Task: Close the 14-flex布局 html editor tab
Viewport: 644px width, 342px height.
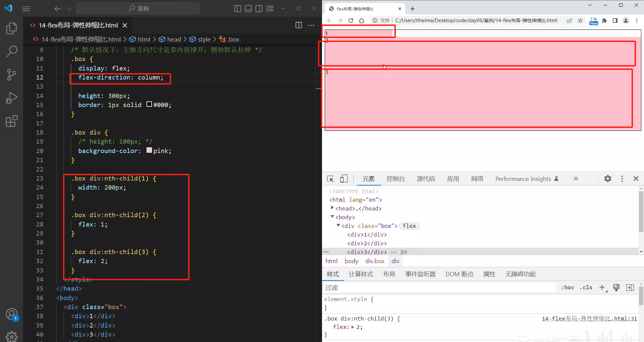Action: [x=125, y=25]
